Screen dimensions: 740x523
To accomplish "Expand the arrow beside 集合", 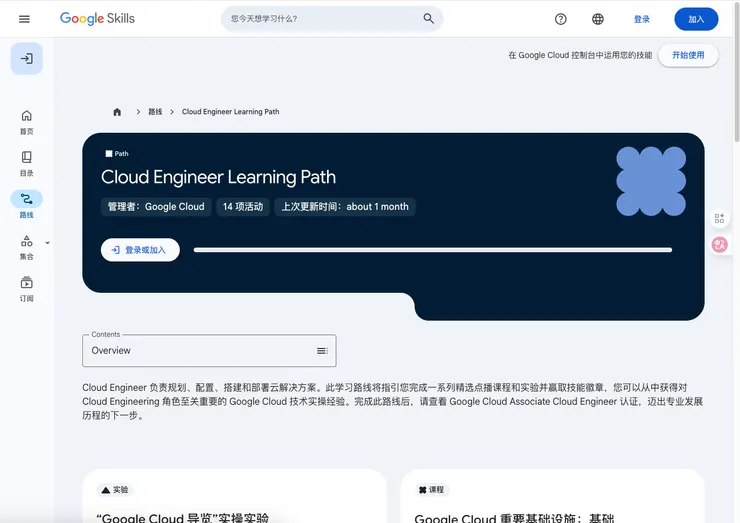I will tap(47, 243).
